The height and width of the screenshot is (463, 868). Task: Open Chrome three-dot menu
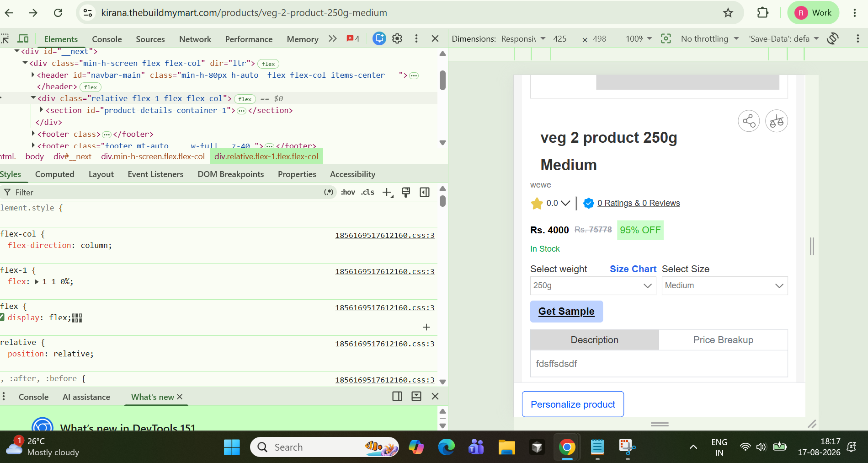click(x=854, y=13)
